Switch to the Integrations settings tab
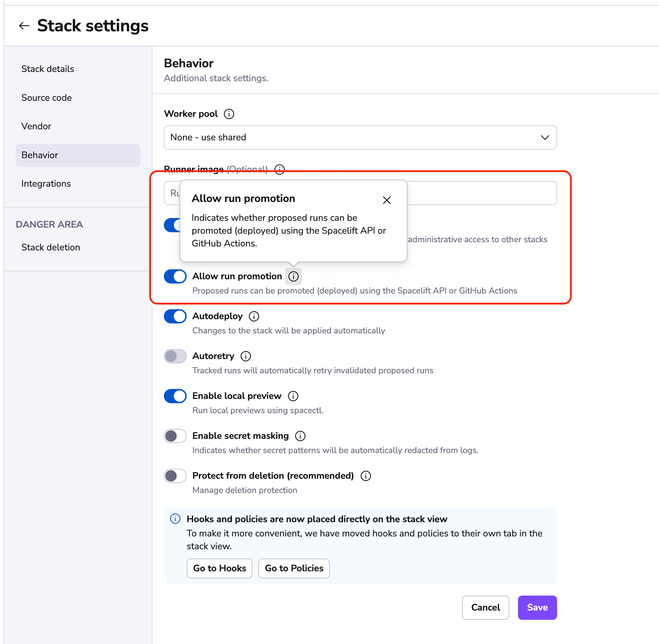 point(46,183)
